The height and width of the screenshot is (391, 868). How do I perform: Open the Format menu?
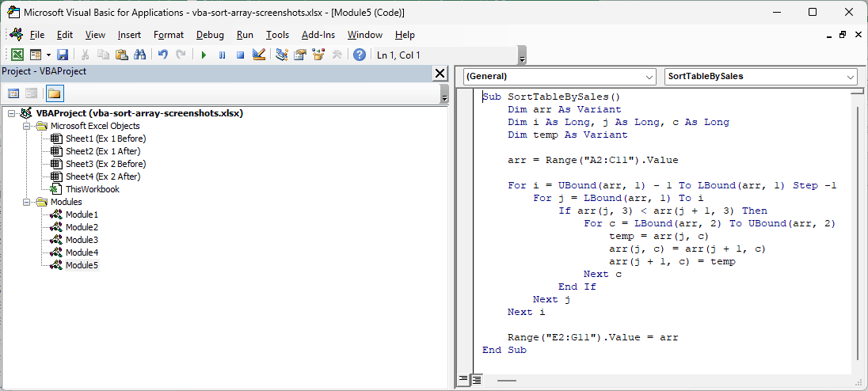click(168, 35)
